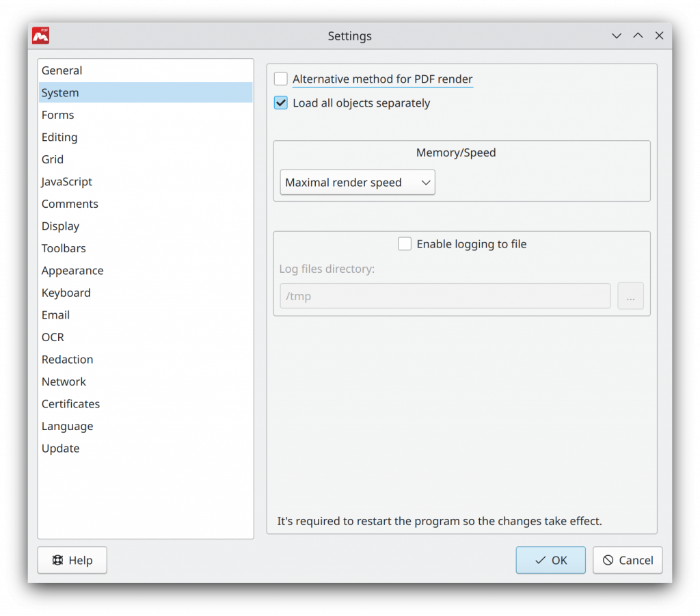The height and width of the screenshot is (616, 700).
Task: Select the System settings category
Action: (146, 93)
